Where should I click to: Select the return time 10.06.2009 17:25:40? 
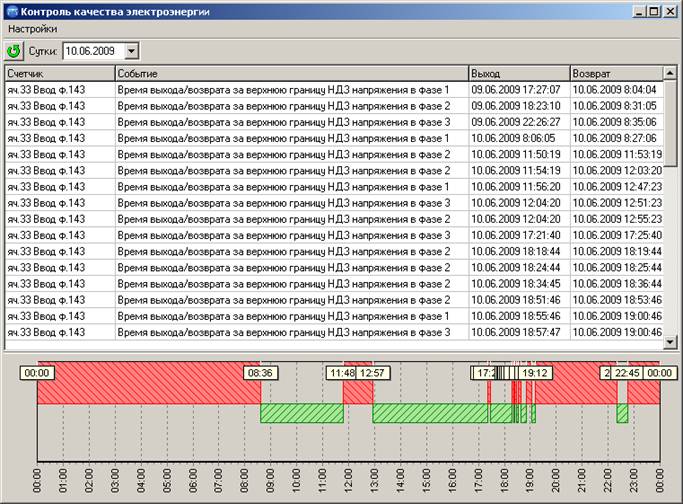[x=617, y=235]
